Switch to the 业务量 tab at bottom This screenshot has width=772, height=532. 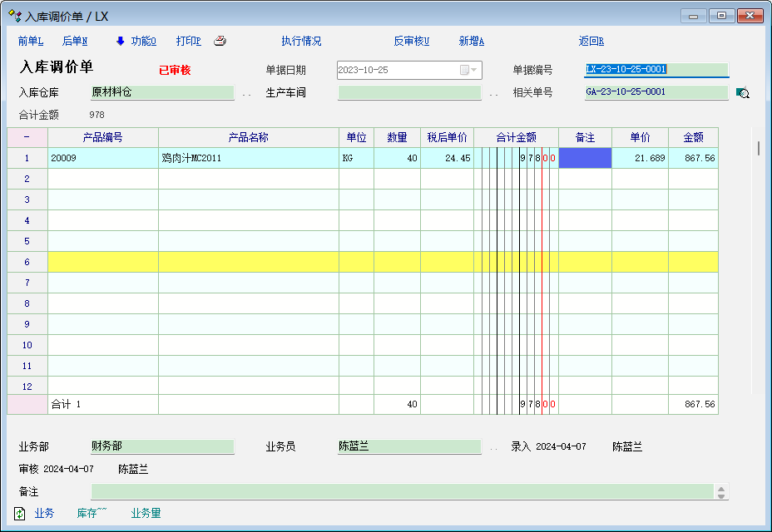(146, 514)
